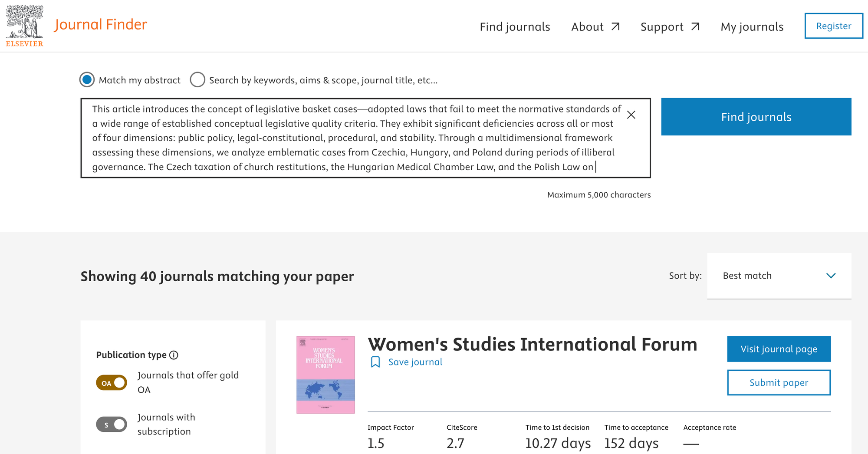Click the CiteScore value 2.7
The height and width of the screenshot is (454, 868).
(455, 443)
